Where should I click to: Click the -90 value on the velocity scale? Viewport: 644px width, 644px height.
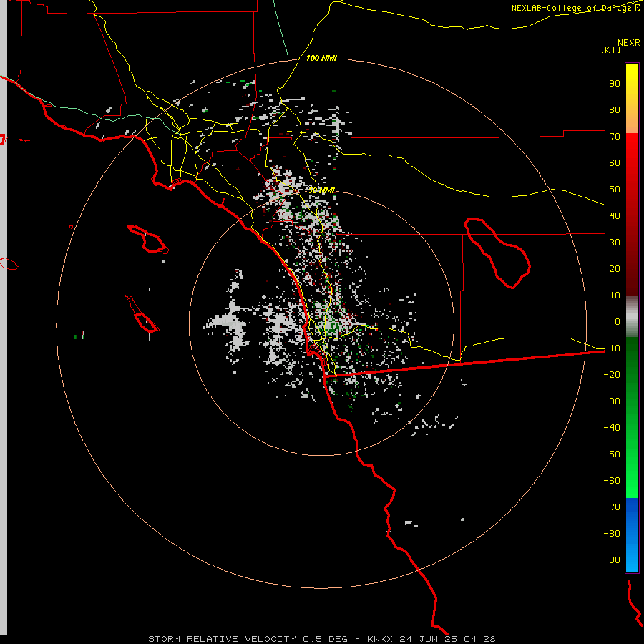point(612,560)
